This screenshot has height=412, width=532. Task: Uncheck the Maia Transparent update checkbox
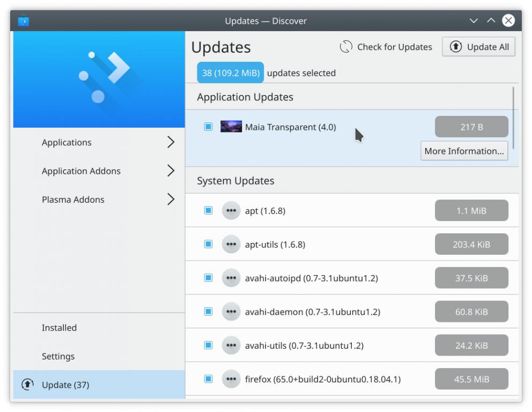tap(208, 127)
